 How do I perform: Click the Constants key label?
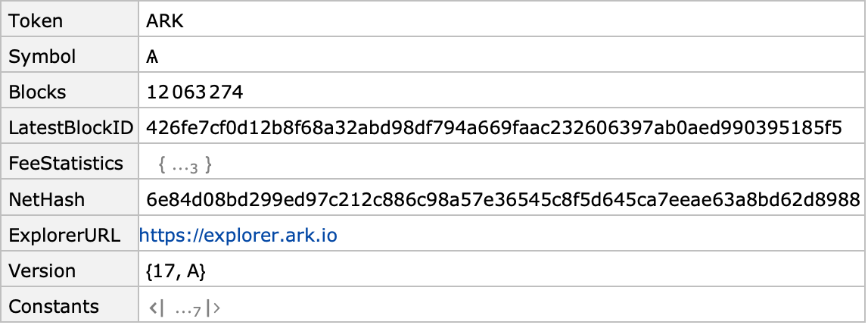[54, 307]
